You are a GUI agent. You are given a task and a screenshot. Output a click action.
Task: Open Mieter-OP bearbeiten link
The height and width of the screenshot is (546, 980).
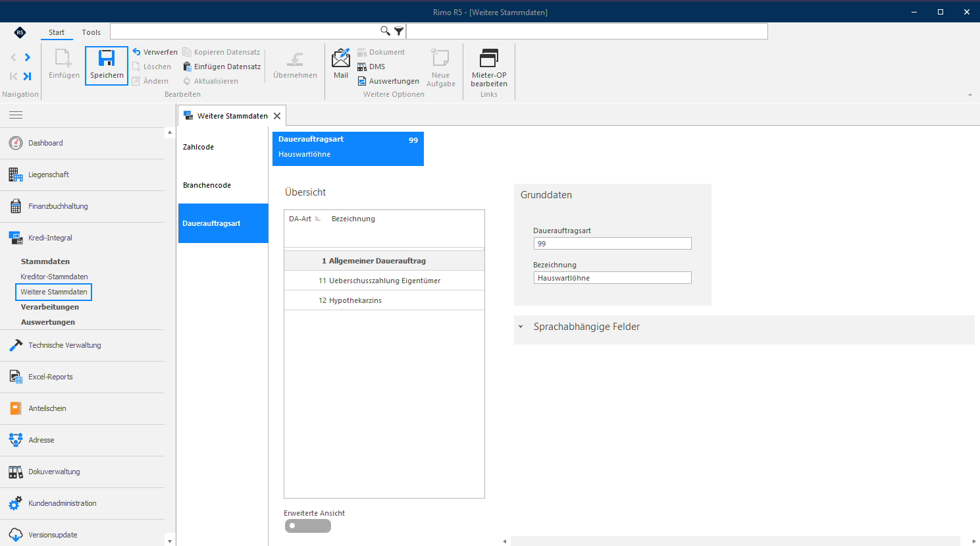tap(489, 68)
